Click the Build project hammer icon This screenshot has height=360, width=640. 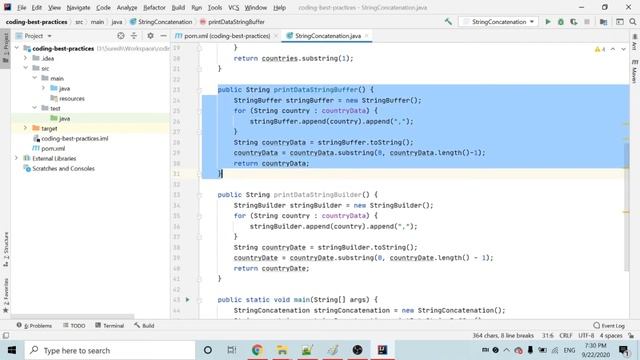448,22
